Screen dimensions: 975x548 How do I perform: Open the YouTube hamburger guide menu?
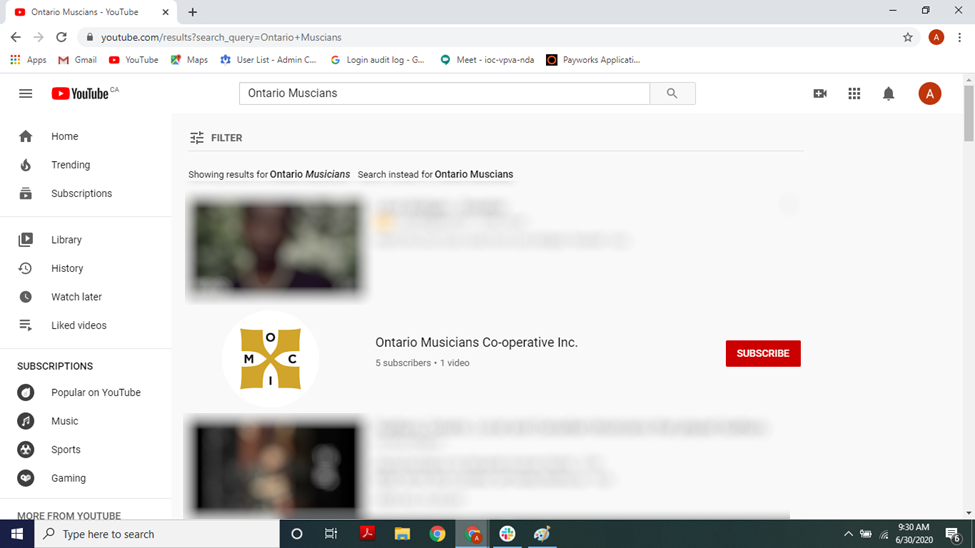tap(25, 93)
